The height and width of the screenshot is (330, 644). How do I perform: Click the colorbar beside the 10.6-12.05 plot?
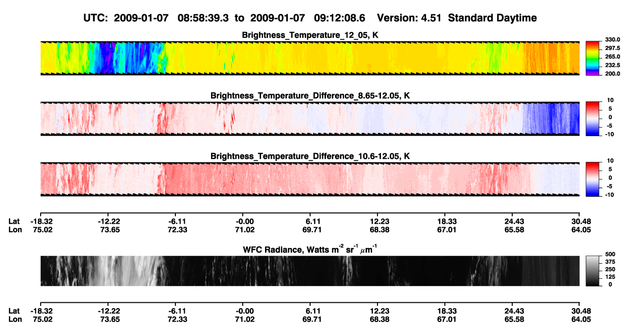tap(592, 179)
